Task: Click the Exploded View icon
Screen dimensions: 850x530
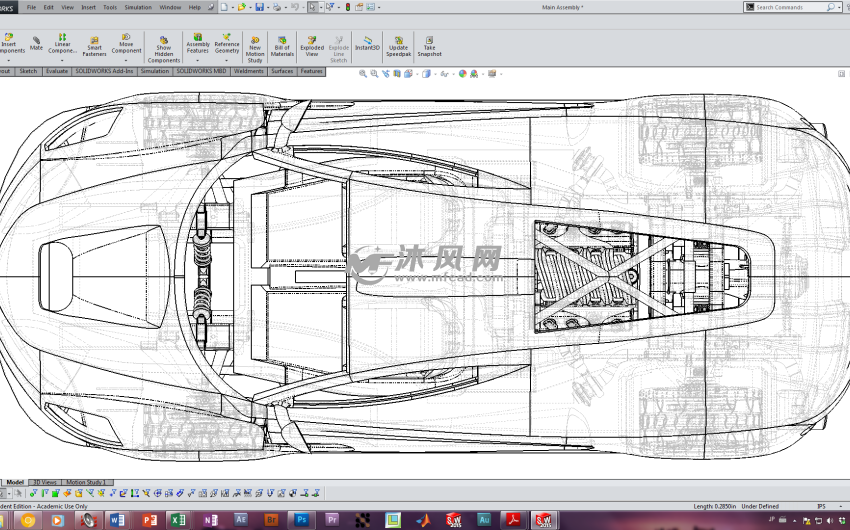Action: point(312,42)
